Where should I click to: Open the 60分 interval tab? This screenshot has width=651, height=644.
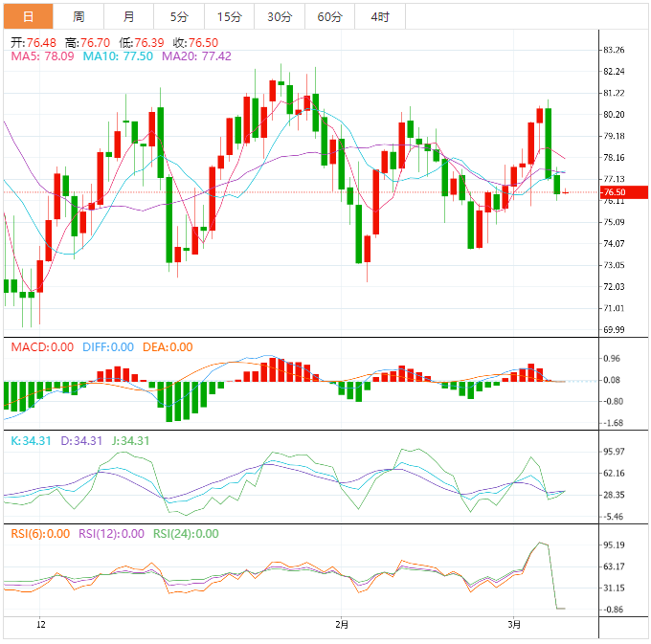pos(329,16)
